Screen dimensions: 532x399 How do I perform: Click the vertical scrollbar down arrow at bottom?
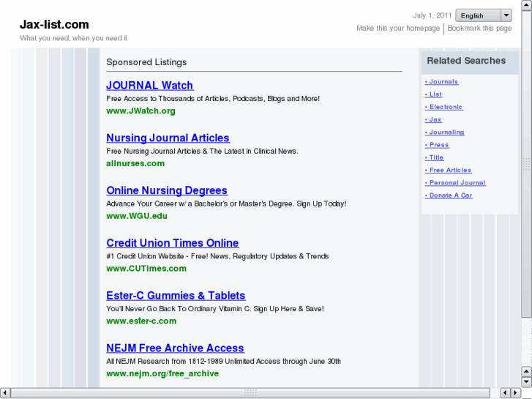(x=526, y=382)
